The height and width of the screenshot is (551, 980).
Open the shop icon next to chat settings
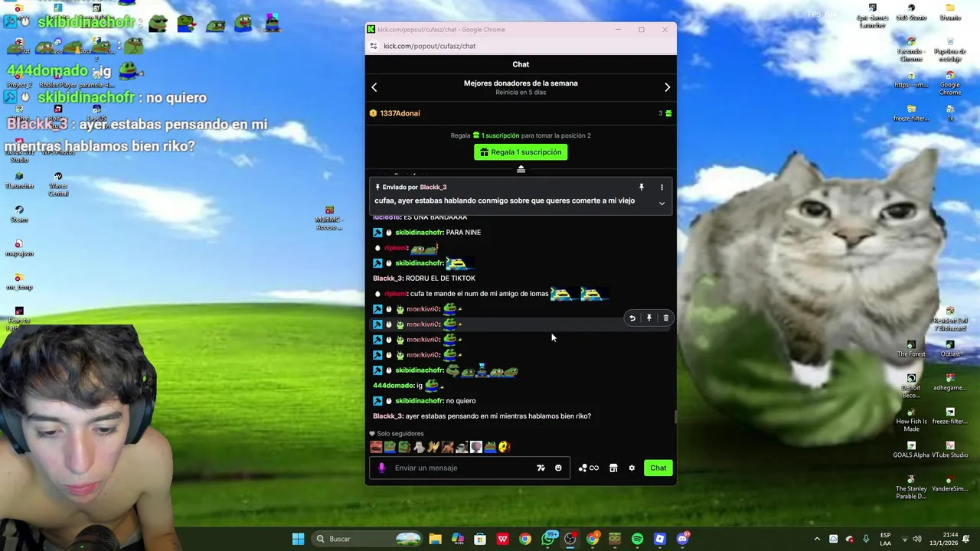[613, 468]
